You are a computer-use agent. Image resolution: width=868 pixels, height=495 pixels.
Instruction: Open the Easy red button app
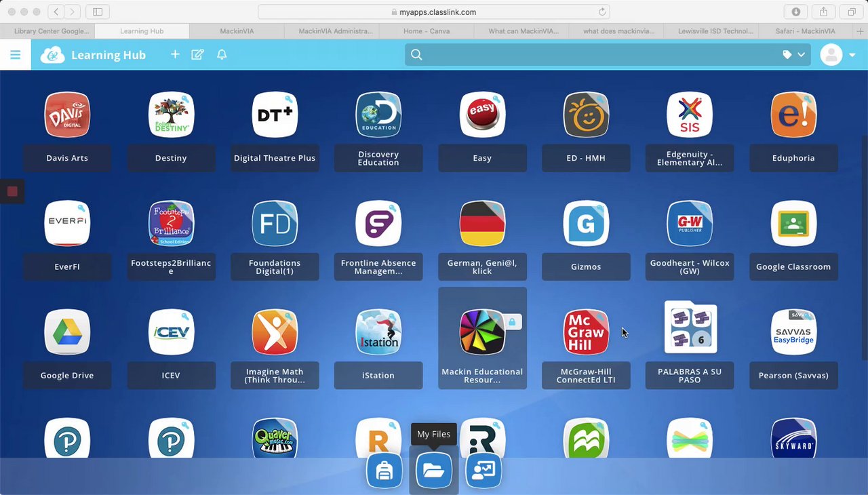(482, 115)
